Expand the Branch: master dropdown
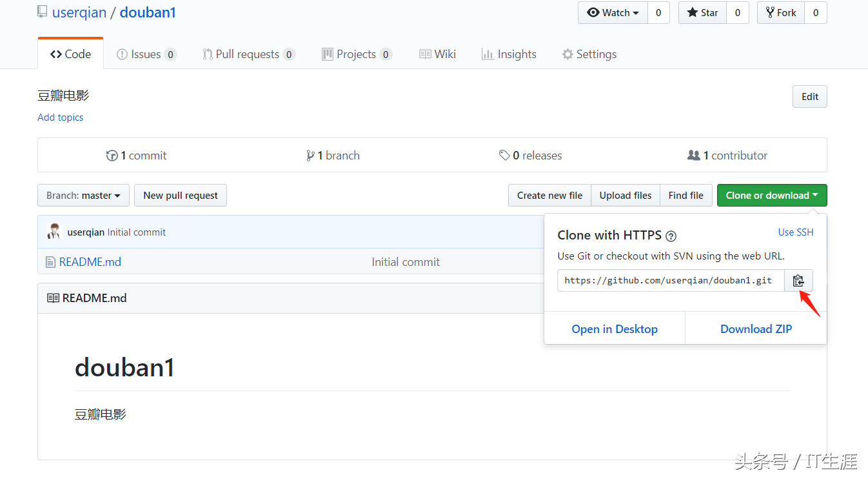Image resolution: width=868 pixels, height=477 pixels. [x=83, y=196]
